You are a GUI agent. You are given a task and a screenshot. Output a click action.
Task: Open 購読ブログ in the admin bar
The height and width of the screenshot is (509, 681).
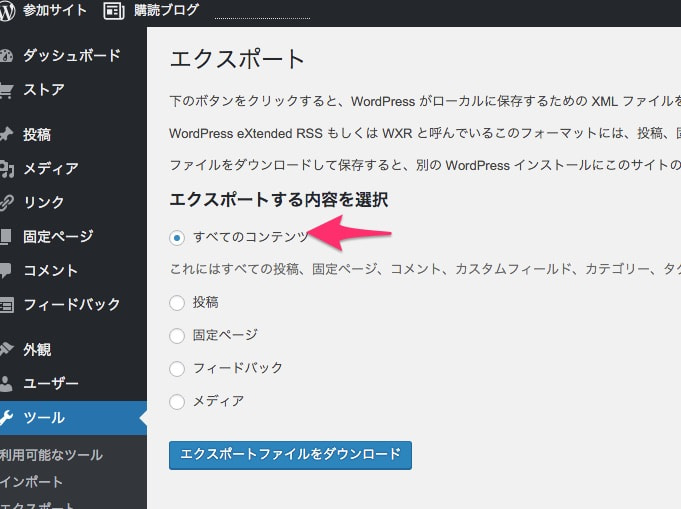[x=166, y=10]
